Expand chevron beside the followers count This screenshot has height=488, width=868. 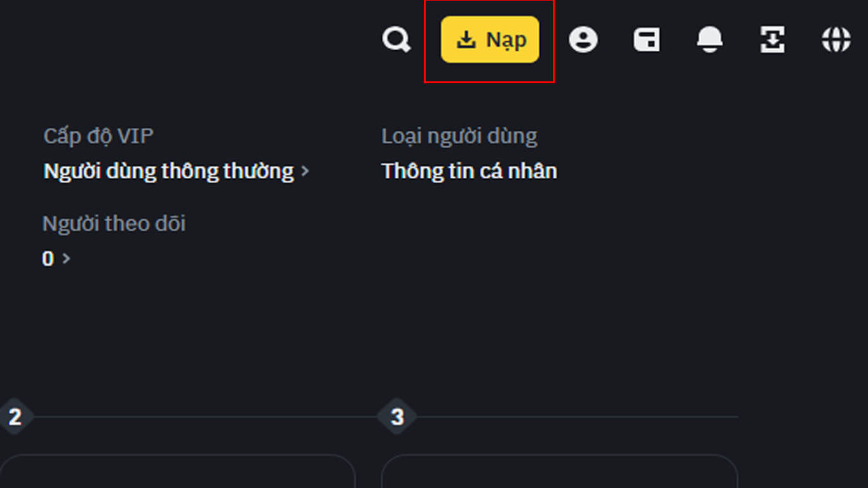click(67, 258)
